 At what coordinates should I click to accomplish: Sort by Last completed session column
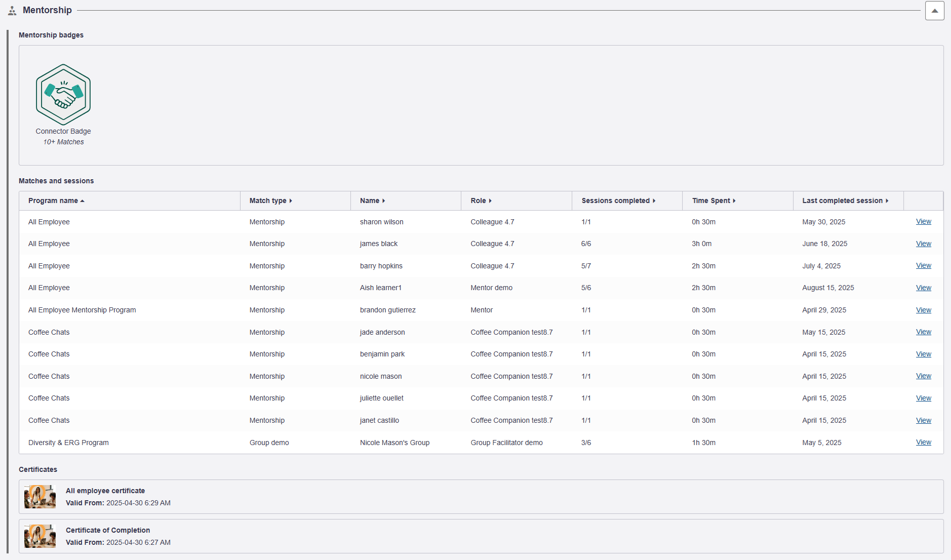point(845,201)
